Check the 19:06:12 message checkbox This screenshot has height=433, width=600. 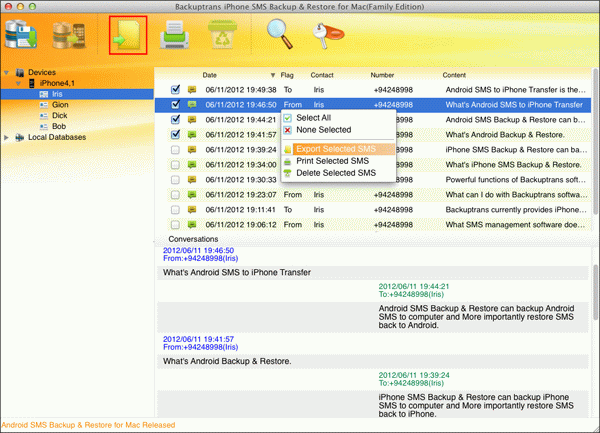tap(175, 224)
